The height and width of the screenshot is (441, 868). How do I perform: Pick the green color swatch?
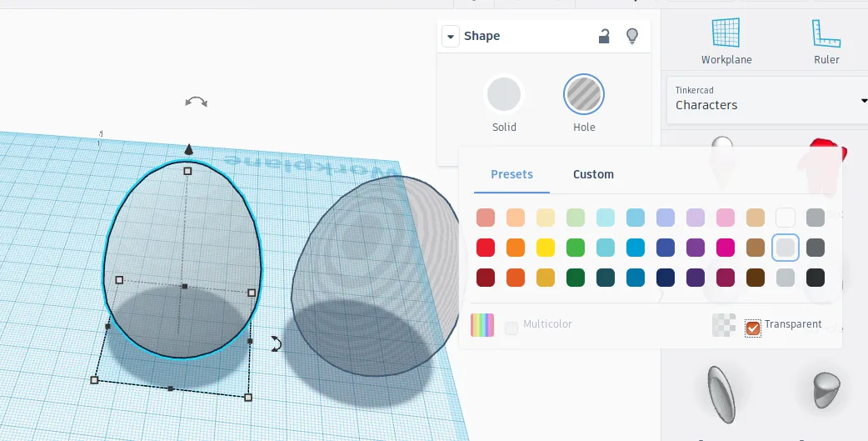tap(576, 248)
